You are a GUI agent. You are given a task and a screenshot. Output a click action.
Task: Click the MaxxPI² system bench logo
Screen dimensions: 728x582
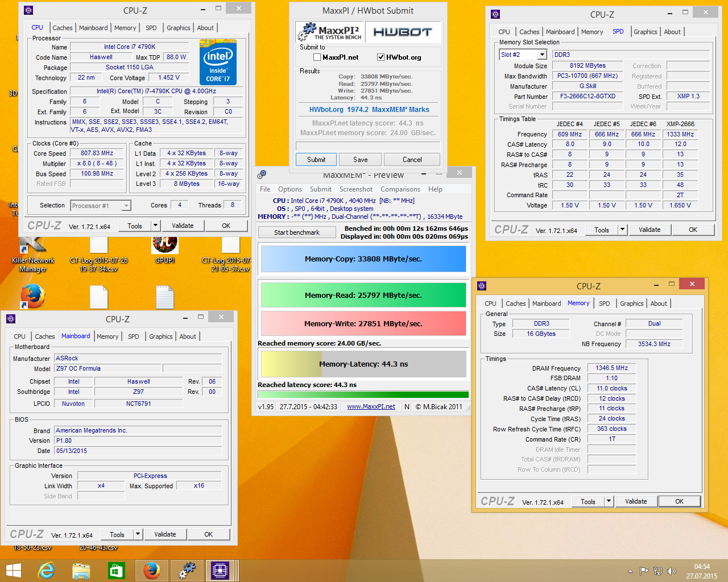point(330,32)
